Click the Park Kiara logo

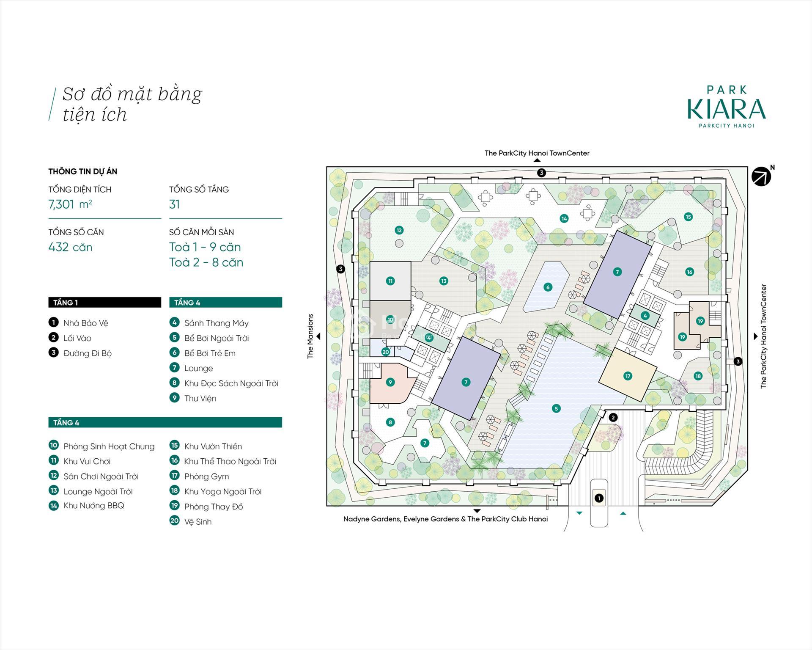pos(727,107)
